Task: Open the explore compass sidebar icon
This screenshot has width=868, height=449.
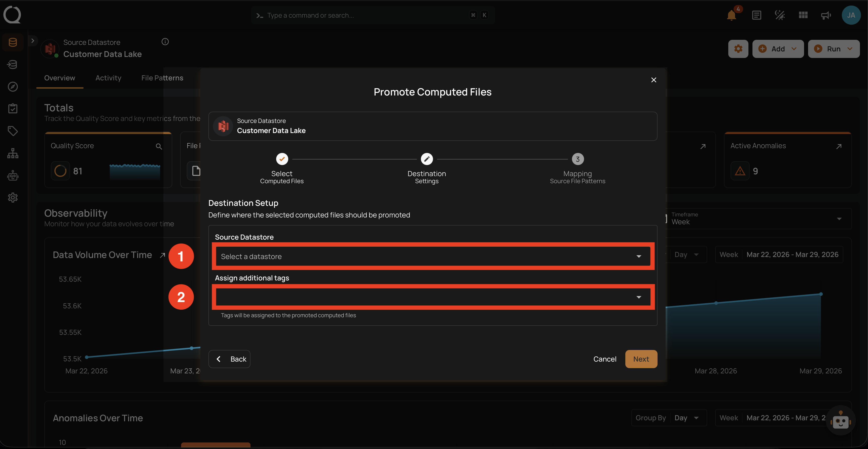Action: point(13,87)
